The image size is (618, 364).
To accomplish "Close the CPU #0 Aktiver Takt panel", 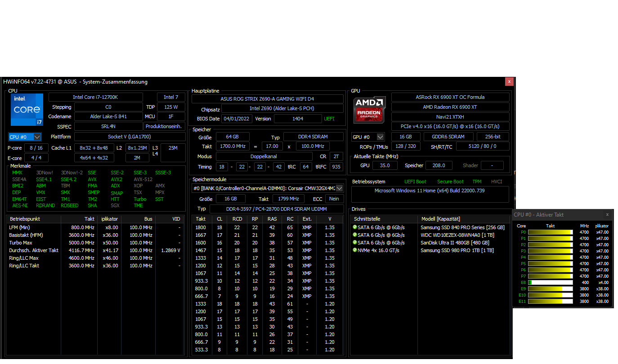I will 607,215.
